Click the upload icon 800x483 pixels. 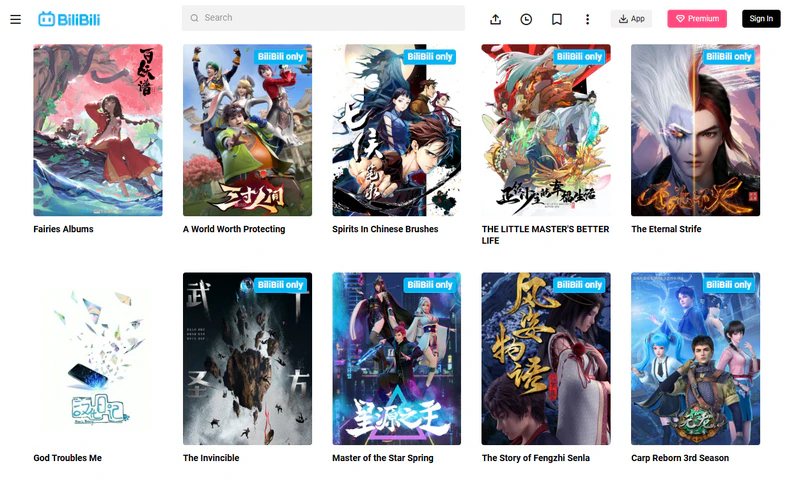pyautogui.click(x=495, y=19)
